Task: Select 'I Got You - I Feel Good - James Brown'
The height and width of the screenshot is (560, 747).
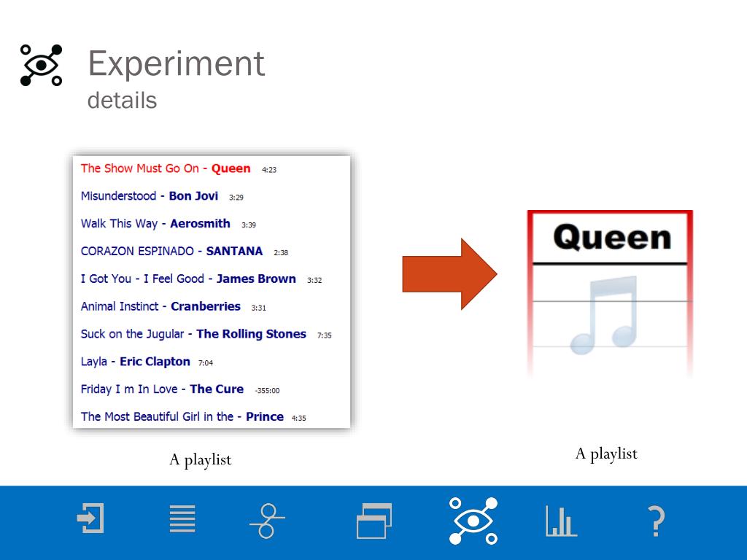Action: point(188,279)
